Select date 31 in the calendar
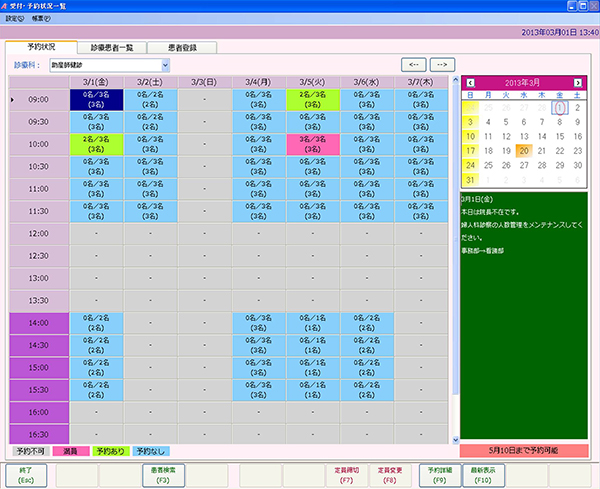 coord(470,180)
